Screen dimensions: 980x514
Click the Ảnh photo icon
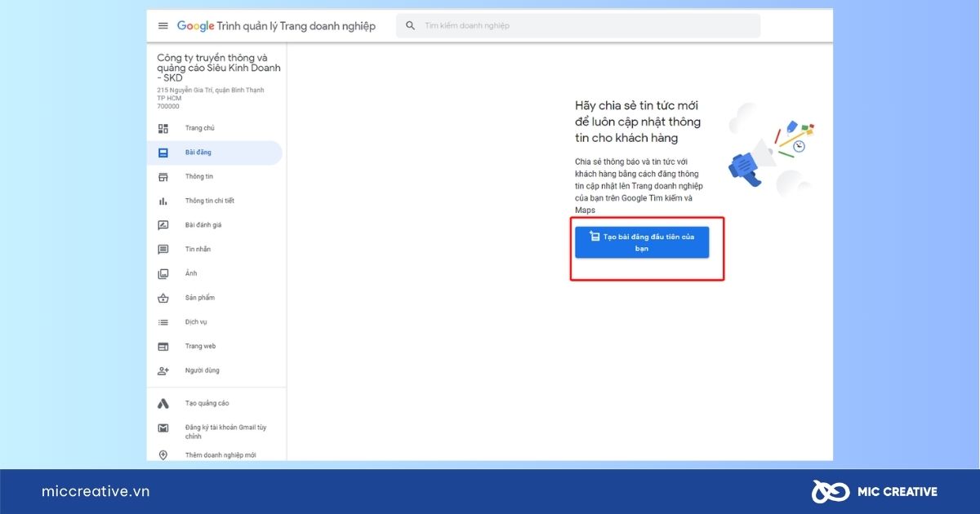[163, 273]
